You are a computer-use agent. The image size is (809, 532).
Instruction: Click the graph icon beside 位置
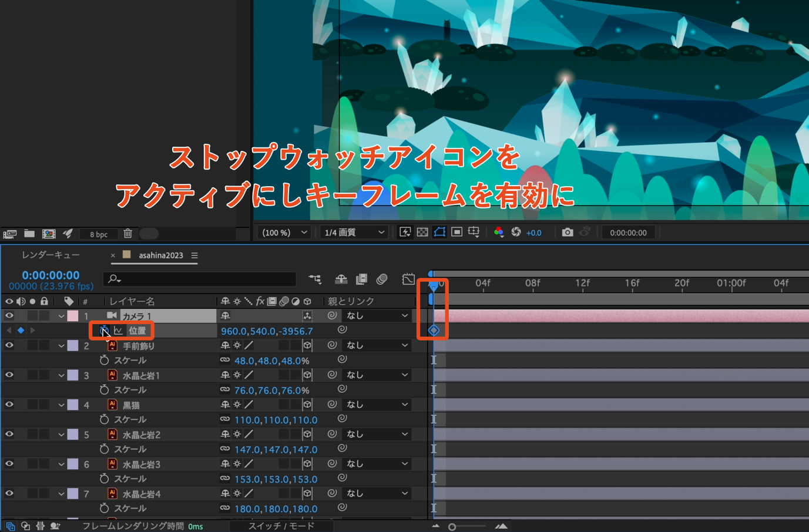[x=118, y=331]
